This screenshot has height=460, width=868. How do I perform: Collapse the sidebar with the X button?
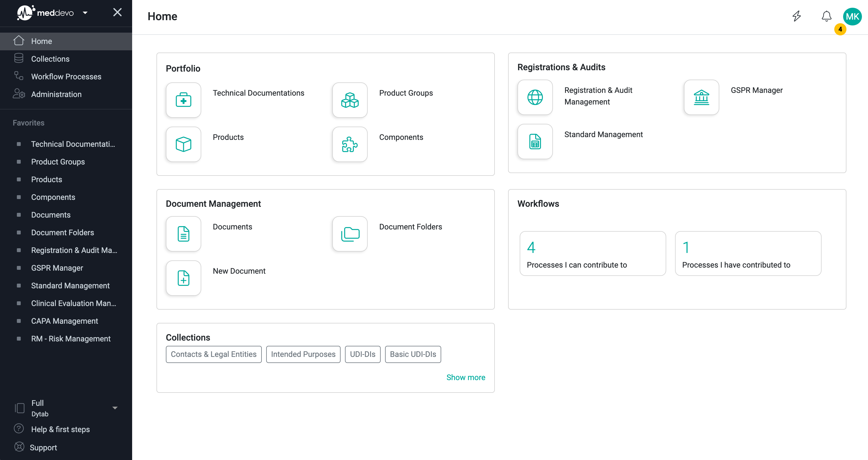117,12
